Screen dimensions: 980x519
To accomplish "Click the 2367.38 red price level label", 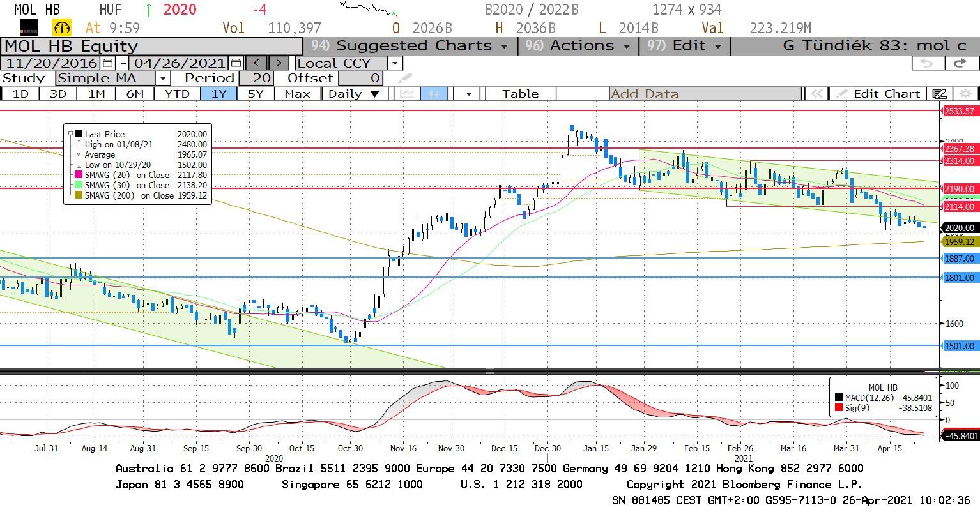I will click(x=960, y=149).
